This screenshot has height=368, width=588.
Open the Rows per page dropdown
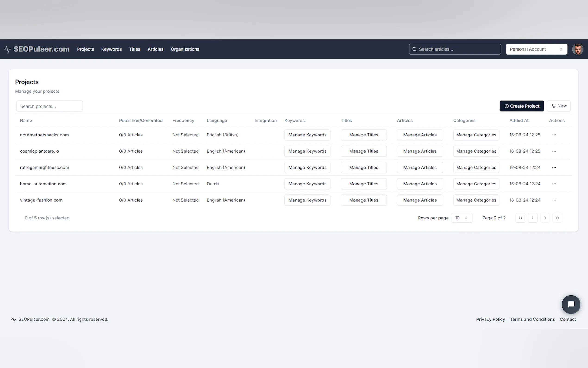pyautogui.click(x=461, y=218)
